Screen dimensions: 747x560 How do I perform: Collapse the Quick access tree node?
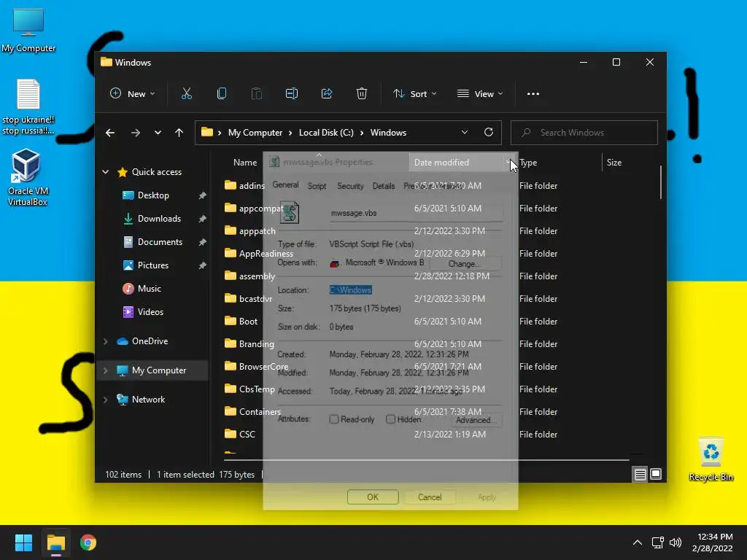click(105, 172)
